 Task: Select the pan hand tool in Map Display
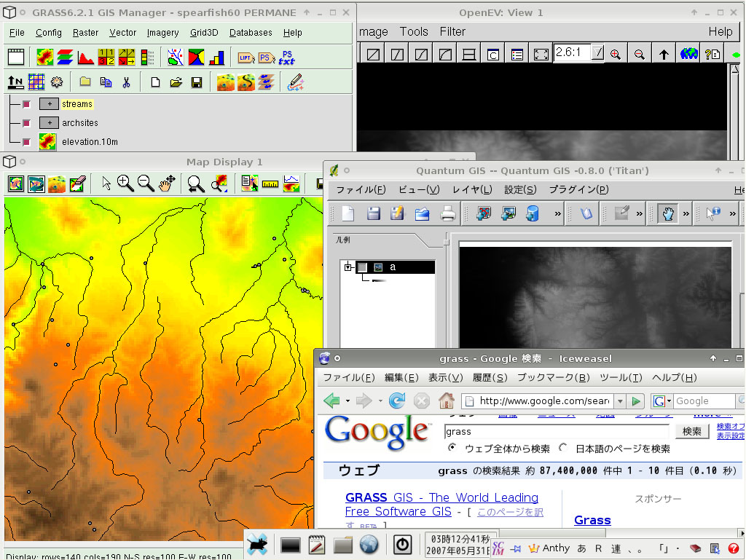point(167,183)
